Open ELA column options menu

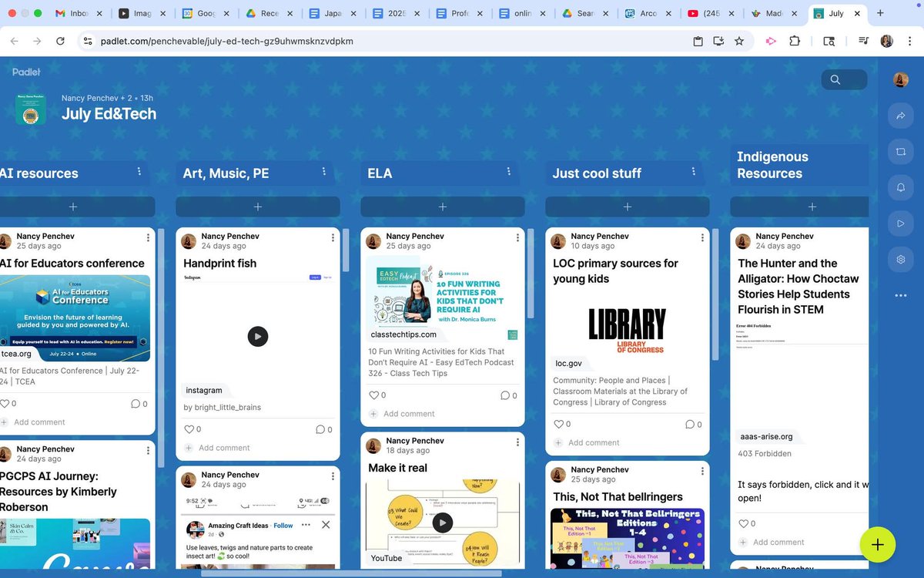(x=508, y=172)
